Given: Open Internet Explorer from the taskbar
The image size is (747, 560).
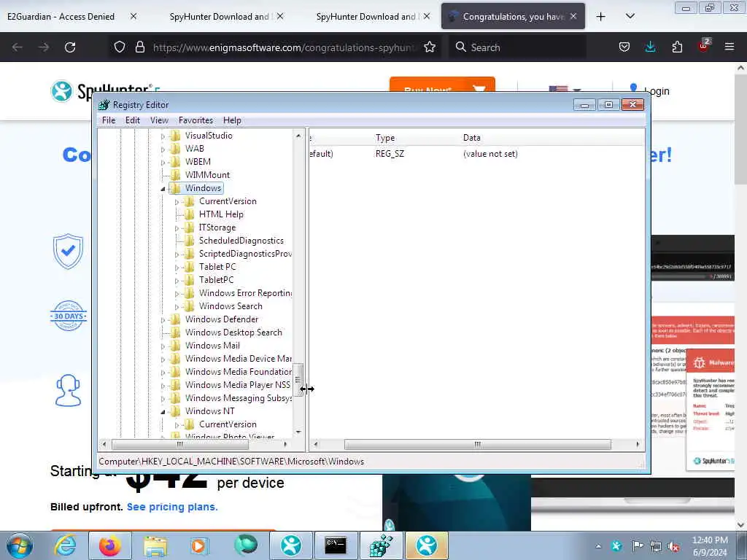Looking at the screenshot, I should (x=65, y=545).
